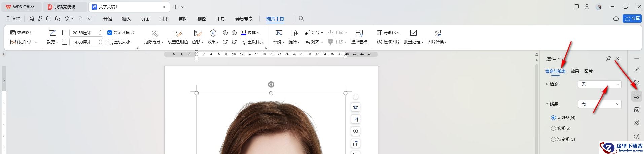Click floating layout options icon beside picture
The height and width of the screenshot is (154, 644).
point(356,107)
